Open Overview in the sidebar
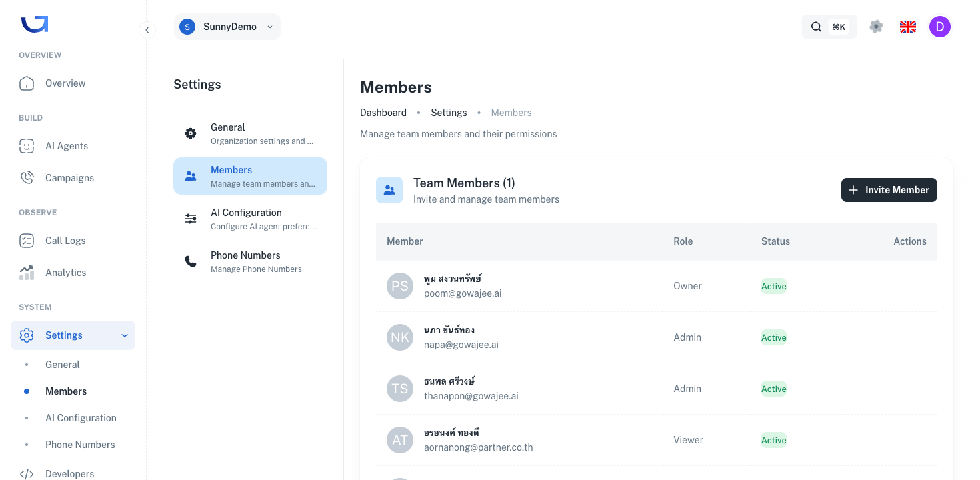The width and height of the screenshot is (980, 480). 73,83
